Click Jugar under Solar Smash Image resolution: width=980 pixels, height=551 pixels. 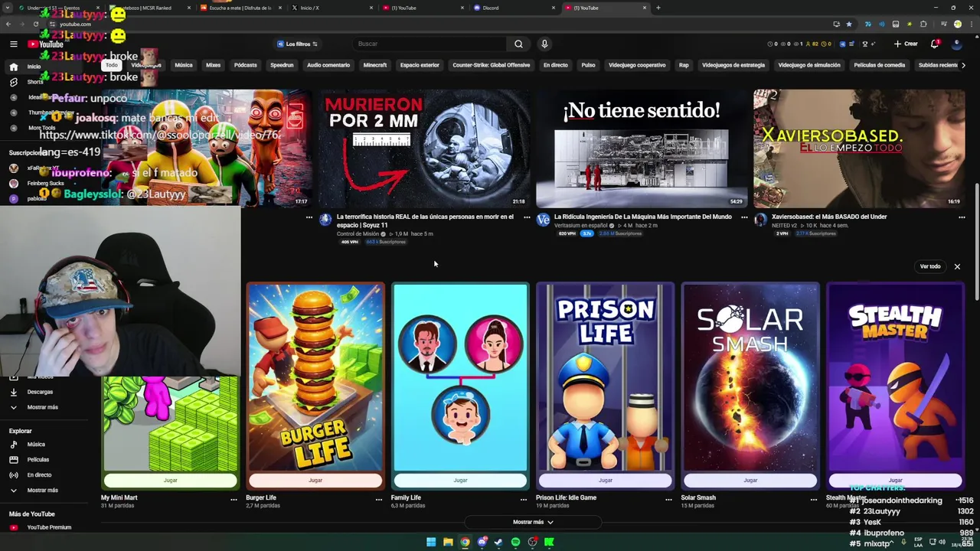pos(750,481)
